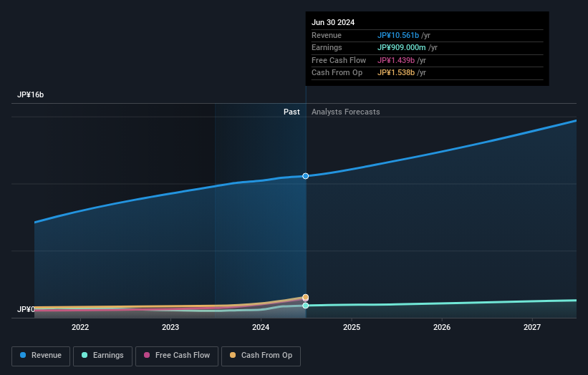Click the Analysts Forecasts label

[x=345, y=112]
